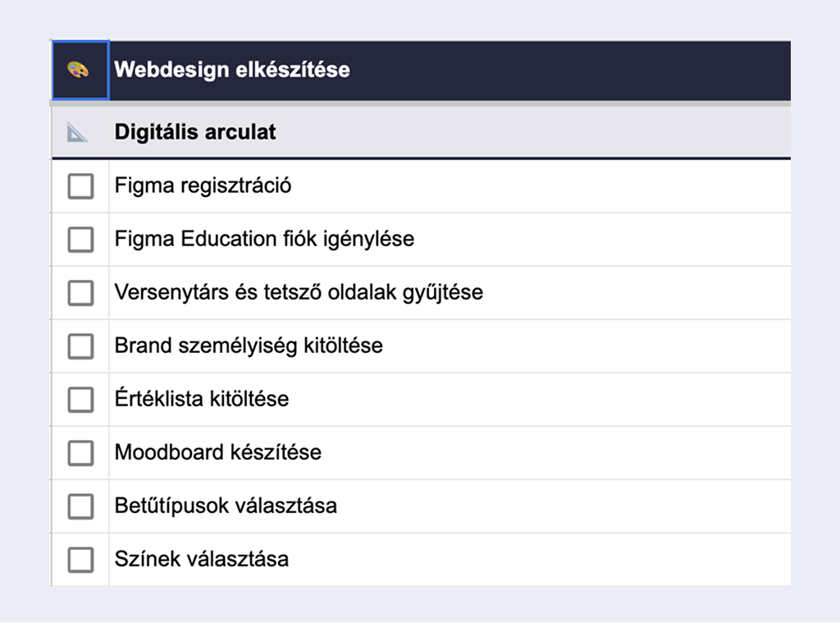Select the Webdesign elkészítése header cell
The height and width of the screenshot is (623, 840).
coord(232,70)
